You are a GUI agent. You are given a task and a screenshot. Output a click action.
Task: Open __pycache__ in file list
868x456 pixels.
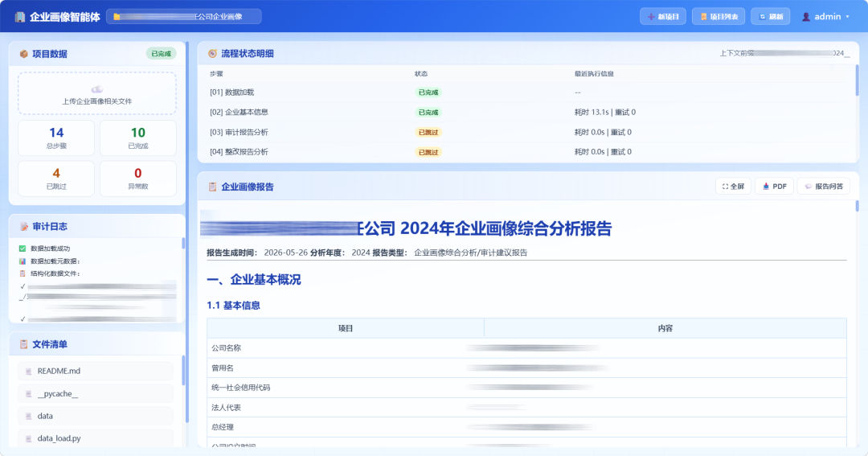pyautogui.click(x=96, y=394)
